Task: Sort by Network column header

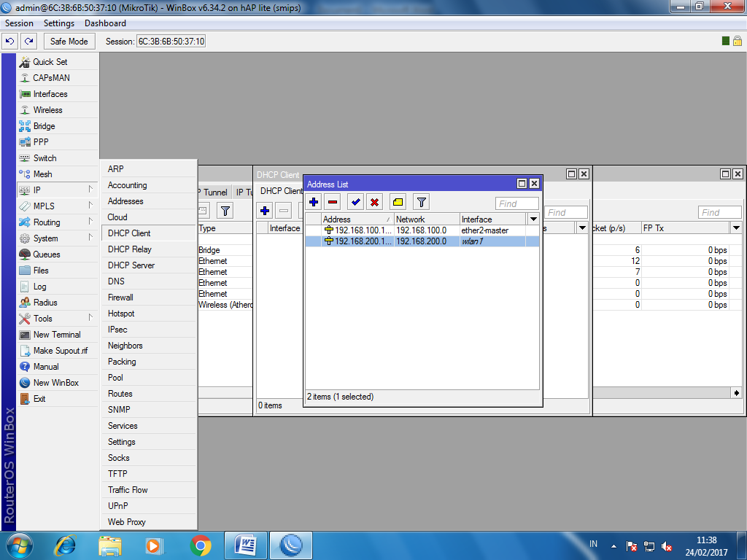Action: click(x=427, y=219)
